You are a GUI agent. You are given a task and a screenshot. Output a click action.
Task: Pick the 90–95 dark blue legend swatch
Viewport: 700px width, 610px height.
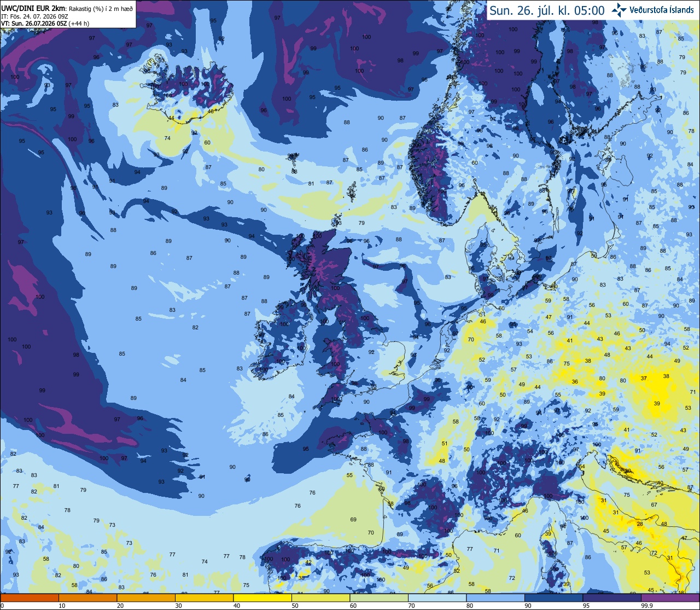pos(554,597)
